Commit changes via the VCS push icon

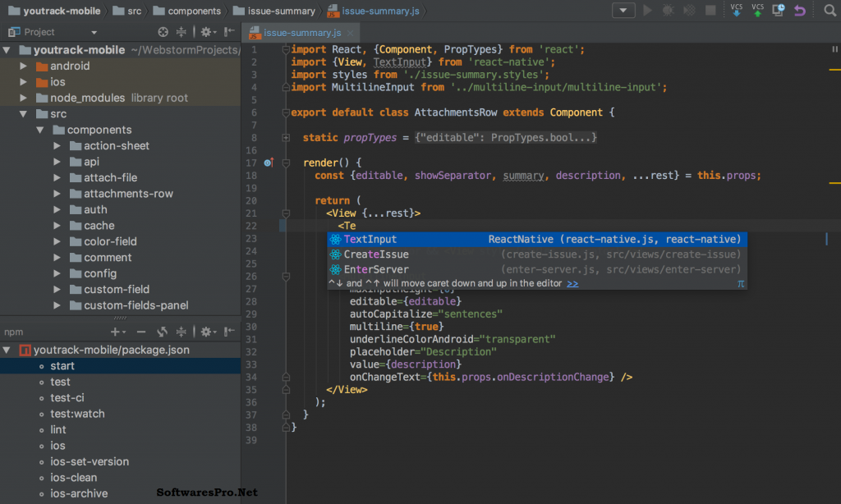[757, 11]
